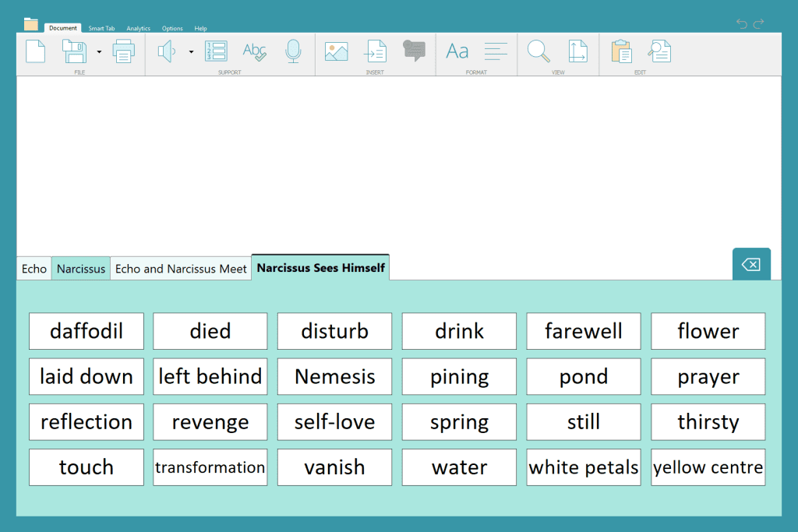
Task: Insert the word still
Action: (x=583, y=421)
